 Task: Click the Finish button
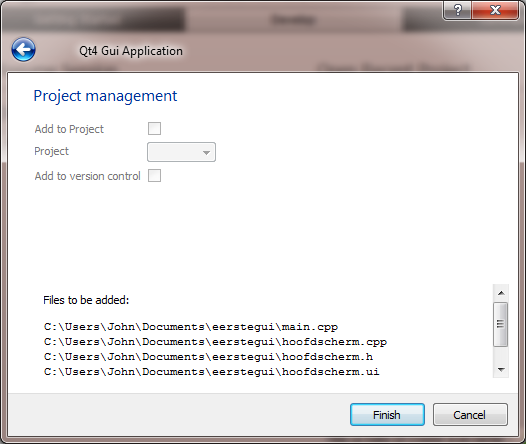pos(387,415)
